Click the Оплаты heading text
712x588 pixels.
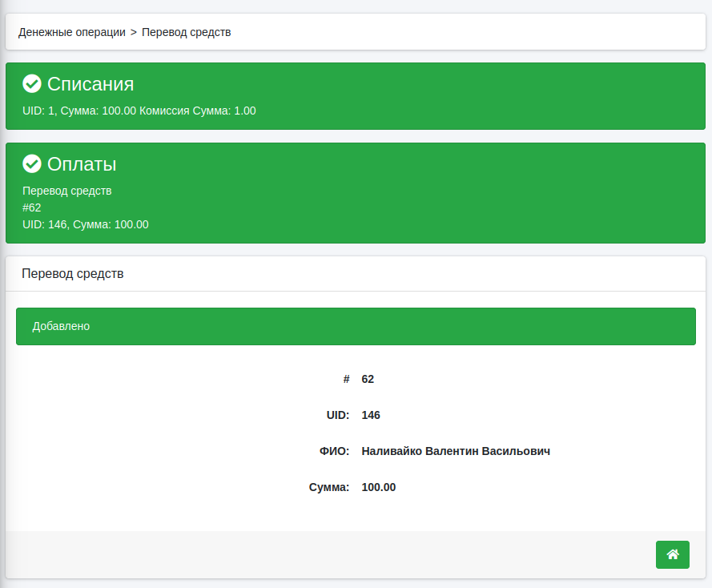point(82,164)
